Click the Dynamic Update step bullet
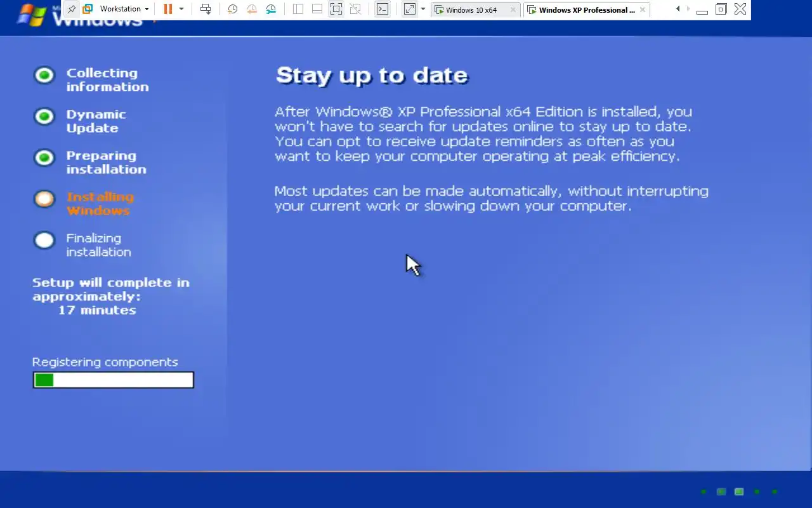Viewport: 812px width, 508px height. pos(44,117)
